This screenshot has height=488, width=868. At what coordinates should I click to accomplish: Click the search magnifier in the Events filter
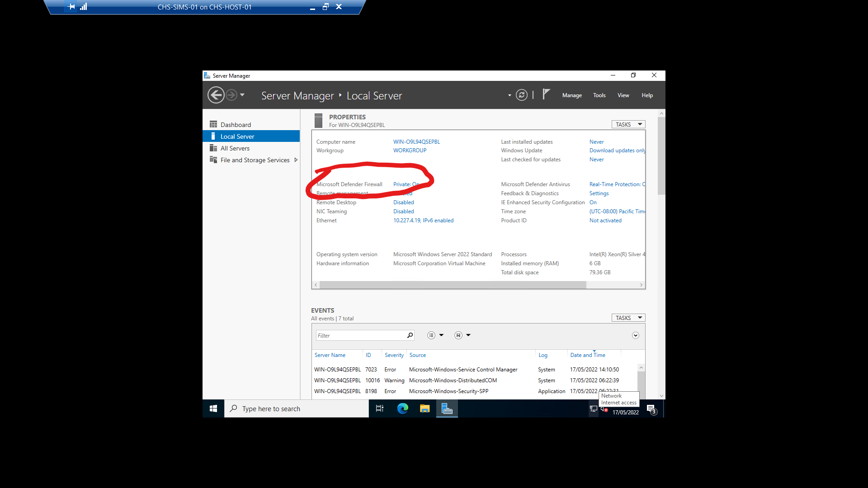410,335
